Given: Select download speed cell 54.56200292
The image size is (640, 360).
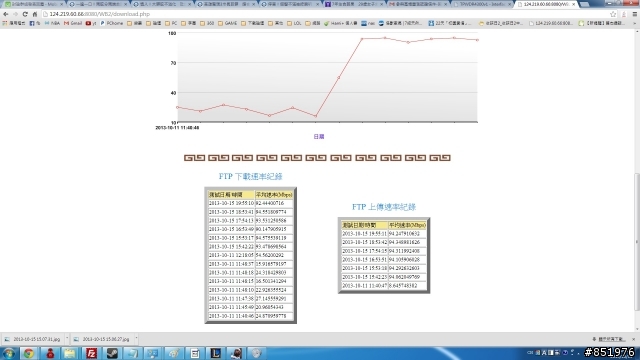Looking at the screenshot, I should click(x=274, y=255).
